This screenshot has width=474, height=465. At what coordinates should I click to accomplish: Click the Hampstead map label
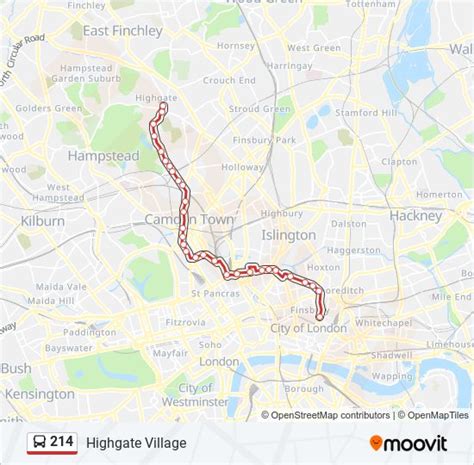click(x=104, y=156)
